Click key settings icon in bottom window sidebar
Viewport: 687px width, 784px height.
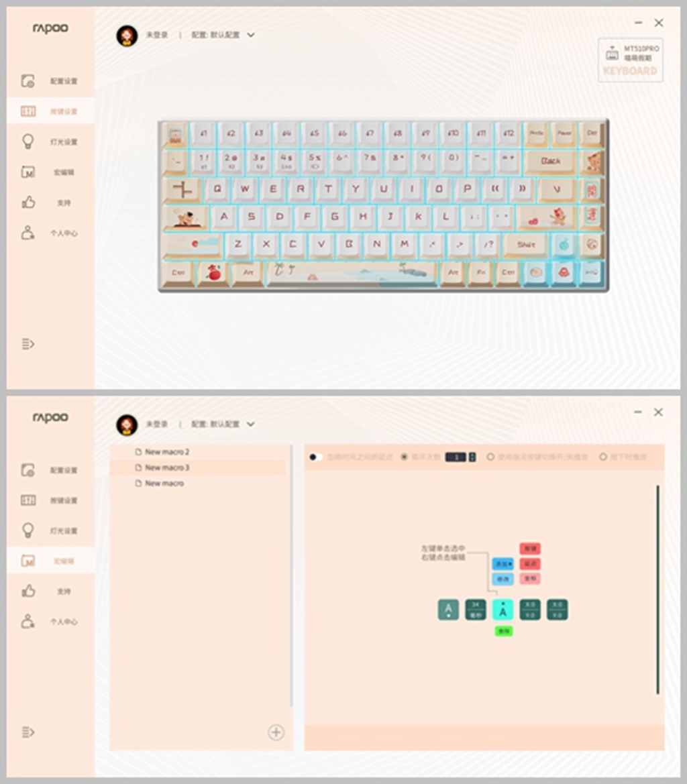(x=28, y=500)
